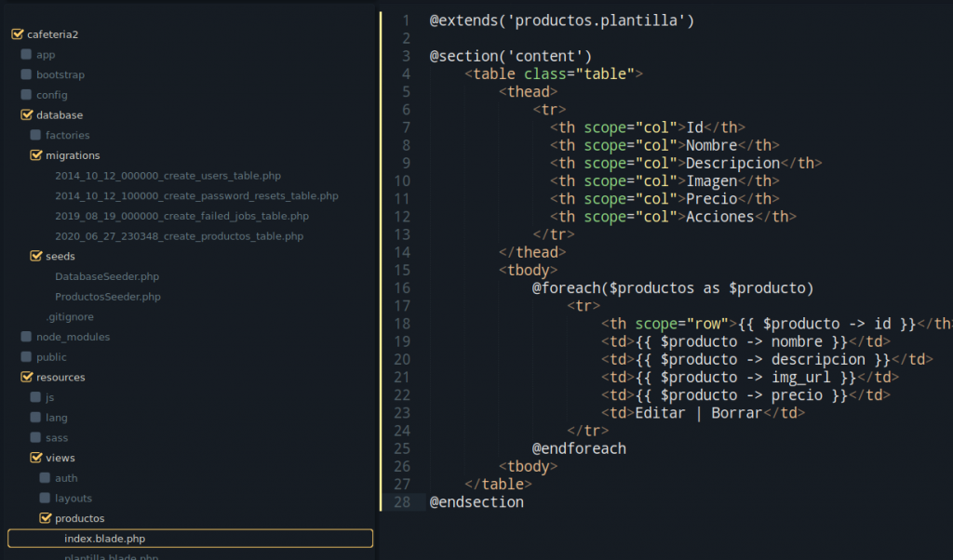953x560 pixels.
Task: Place cursor on the @endsection line
Action: click(476, 502)
